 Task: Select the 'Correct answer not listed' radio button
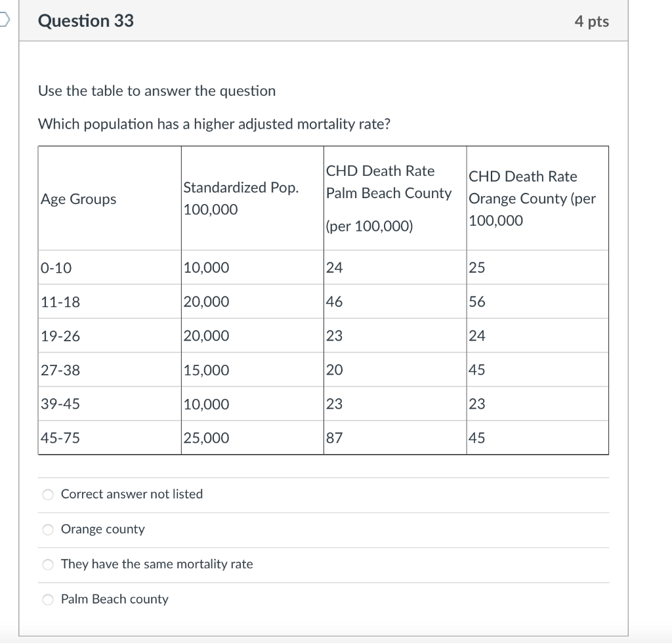(x=47, y=494)
